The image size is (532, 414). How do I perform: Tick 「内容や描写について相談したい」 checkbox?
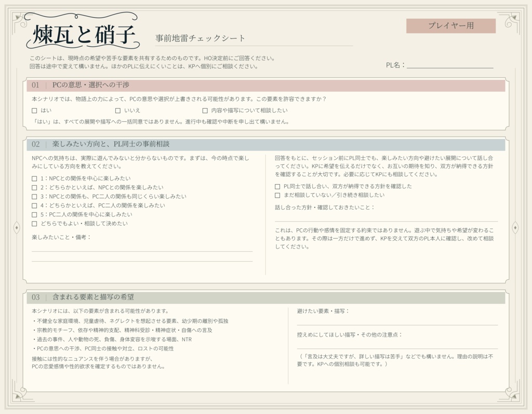pos(205,111)
